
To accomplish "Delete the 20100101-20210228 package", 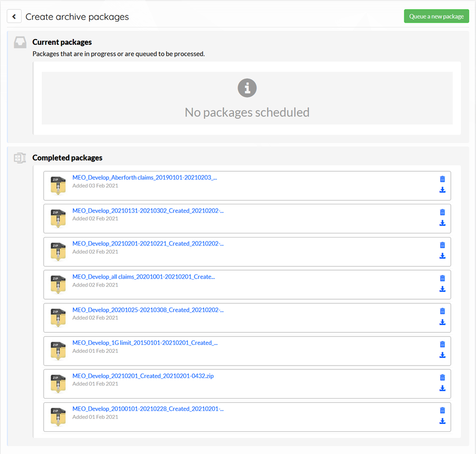I will click(x=442, y=410).
